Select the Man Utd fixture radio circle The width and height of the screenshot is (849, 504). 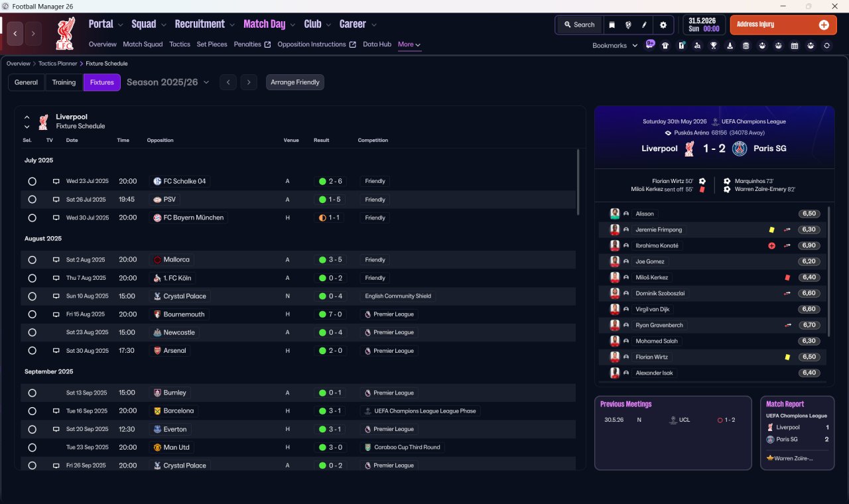tap(32, 448)
